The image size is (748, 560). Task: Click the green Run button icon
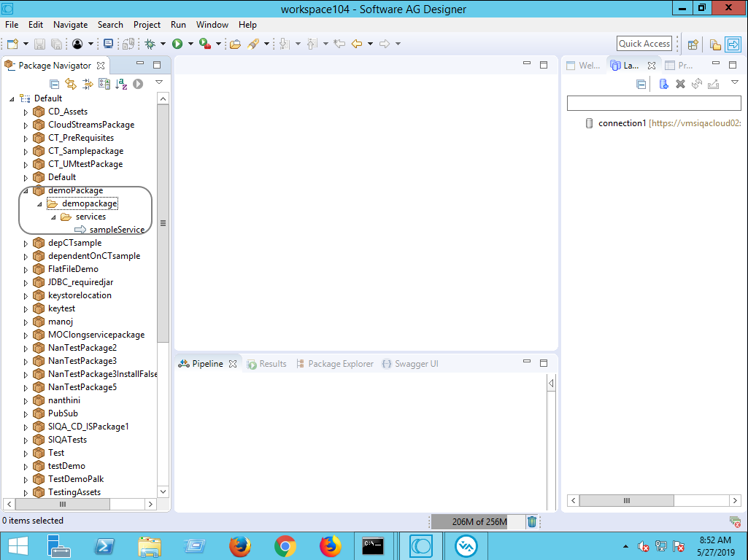tap(177, 44)
